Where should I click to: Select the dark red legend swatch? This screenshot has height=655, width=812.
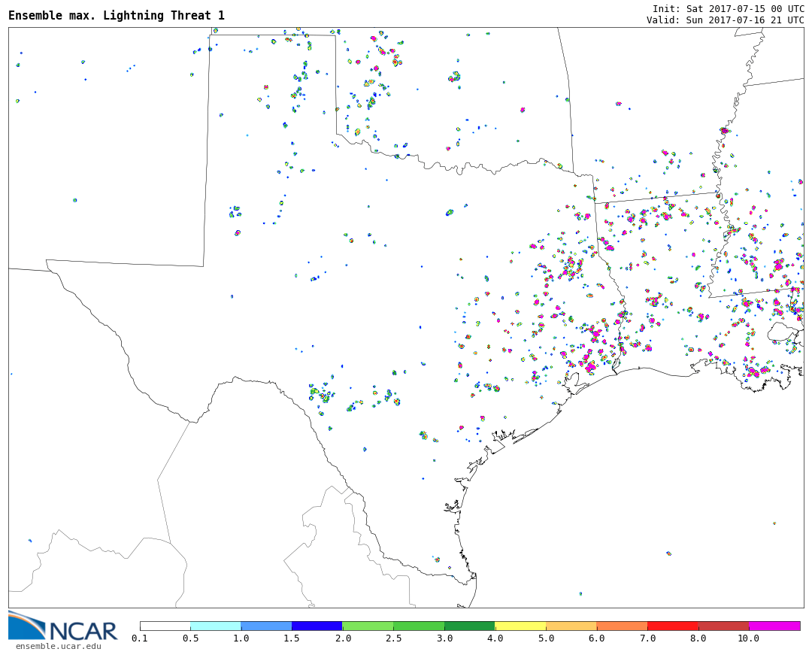click(723, 626)
